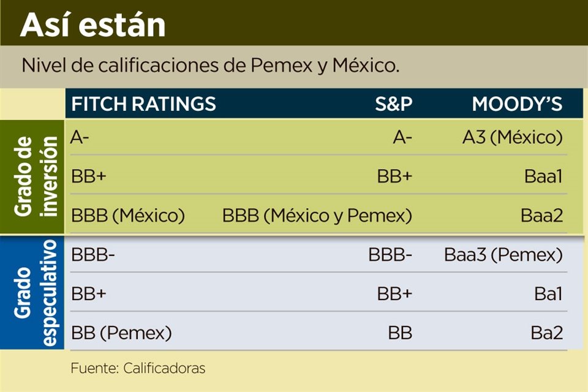The width and height of the screenshot is (588, 392).
Task: Select the Ba1 rating cell
Action: pyautogui.click(x=548, y=294)
